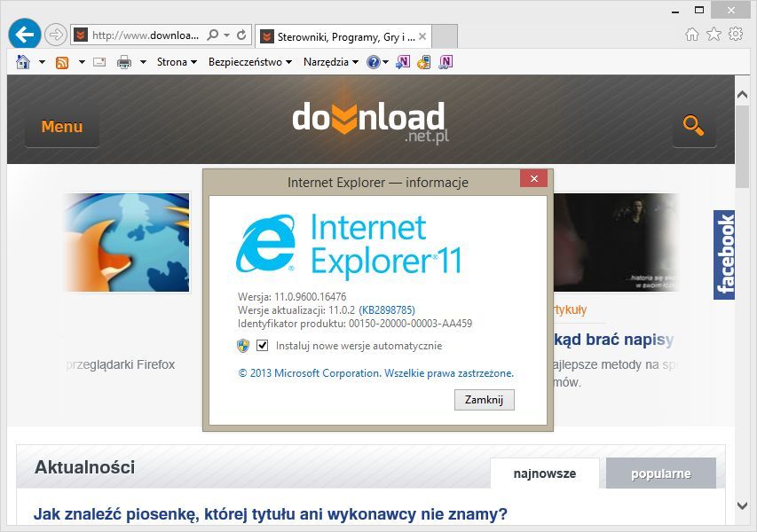757x532 pixels.
Task: Click the vertical scrollbar thumb
Action: coord(743,146)
